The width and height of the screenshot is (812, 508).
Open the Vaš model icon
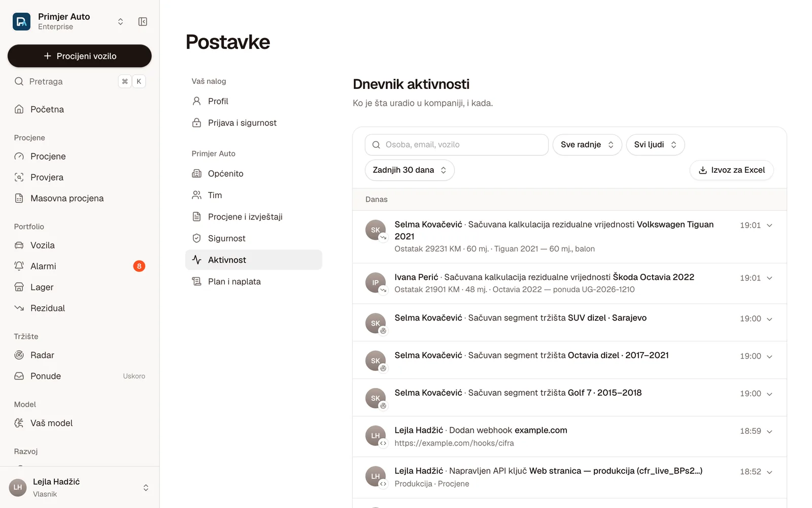coord(19,423)
